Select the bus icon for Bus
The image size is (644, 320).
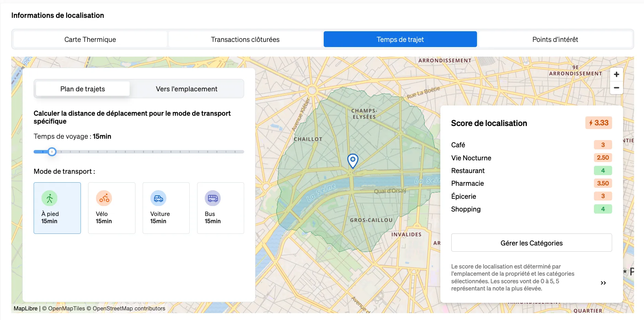[x=213, y=198]
